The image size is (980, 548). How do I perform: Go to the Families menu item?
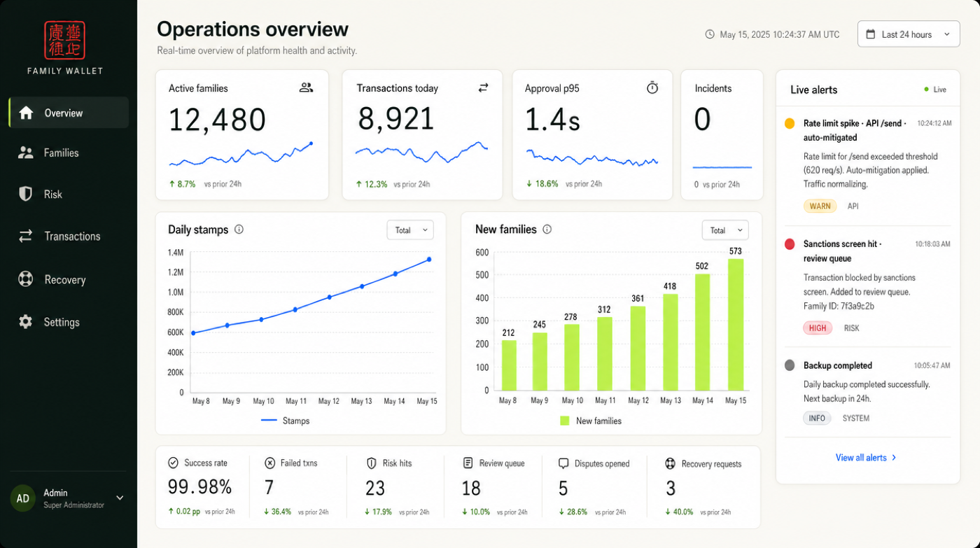[62, 153]
